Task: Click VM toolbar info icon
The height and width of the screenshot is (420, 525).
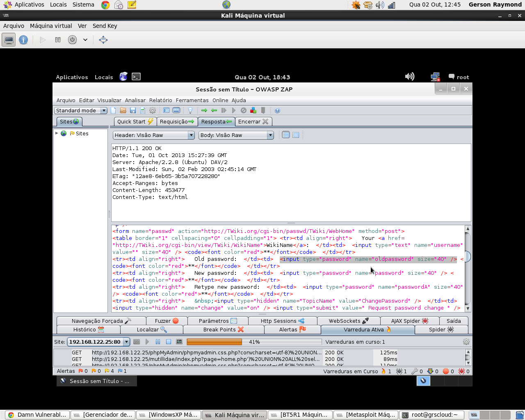Action: click(23, 40)
